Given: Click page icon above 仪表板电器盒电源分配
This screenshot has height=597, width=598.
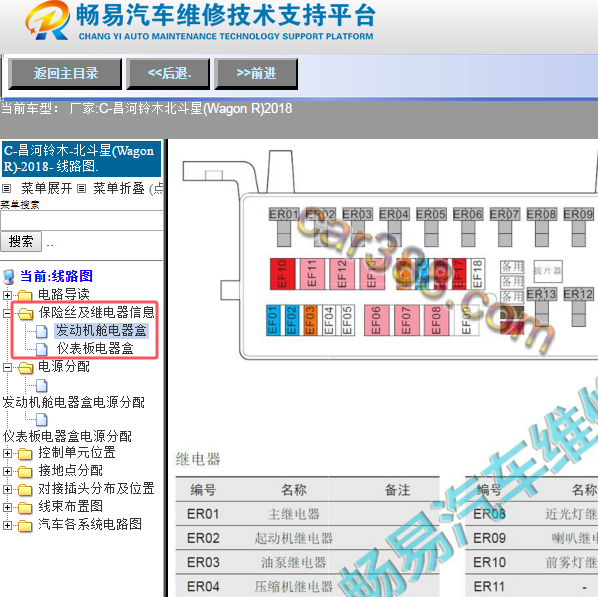Looking at the screenshot, I should coord(42,420).
